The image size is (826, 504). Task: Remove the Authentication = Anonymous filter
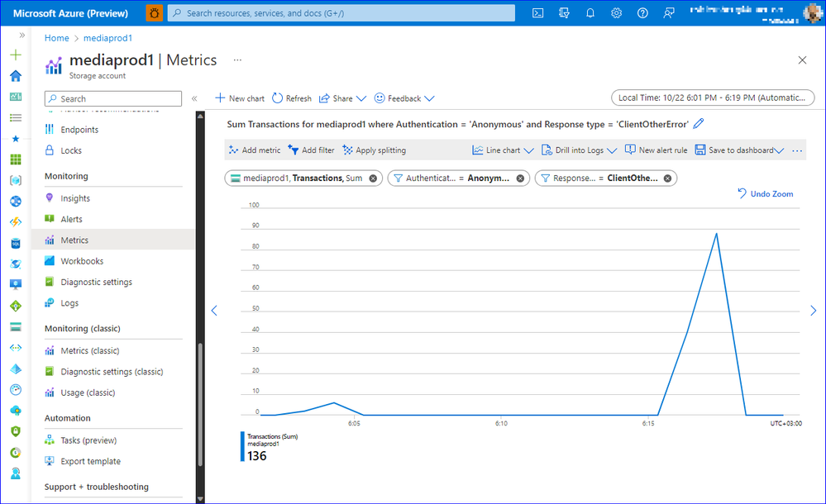(520, 178)
